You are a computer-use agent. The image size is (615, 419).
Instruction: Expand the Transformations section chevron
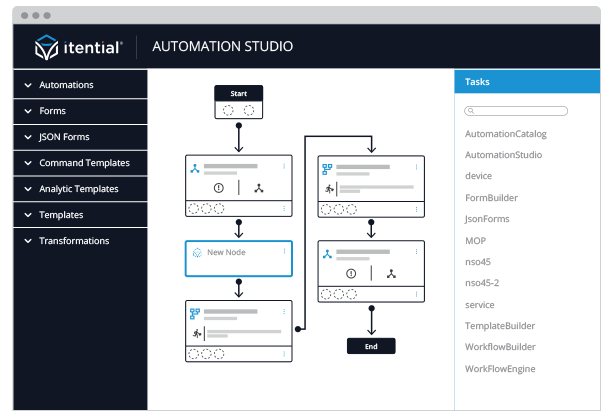(28, 240)
